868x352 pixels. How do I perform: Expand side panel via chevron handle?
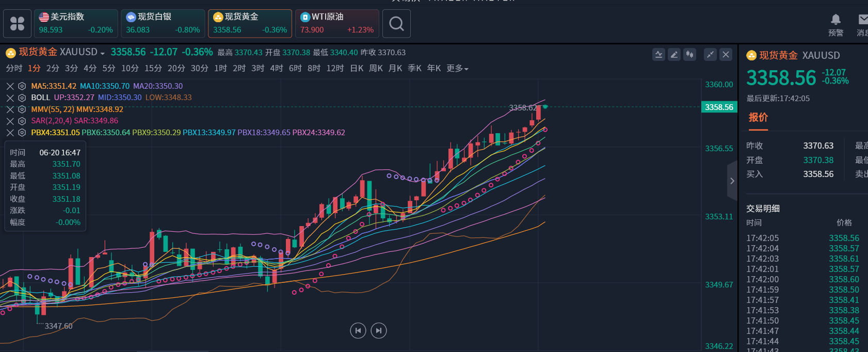[732, 181]
